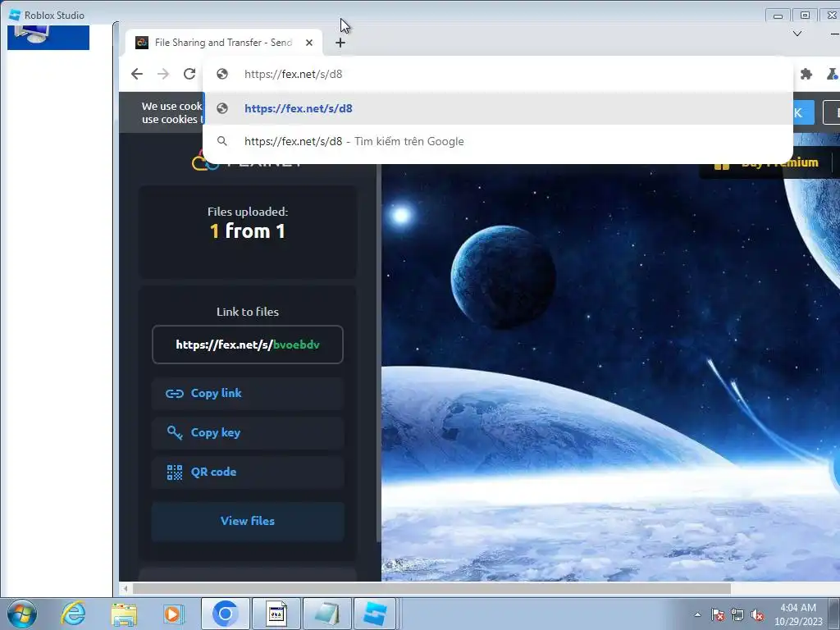The image size is (840, 630).
Task: Open the Windows Start menu
Action: pos(22,614)
